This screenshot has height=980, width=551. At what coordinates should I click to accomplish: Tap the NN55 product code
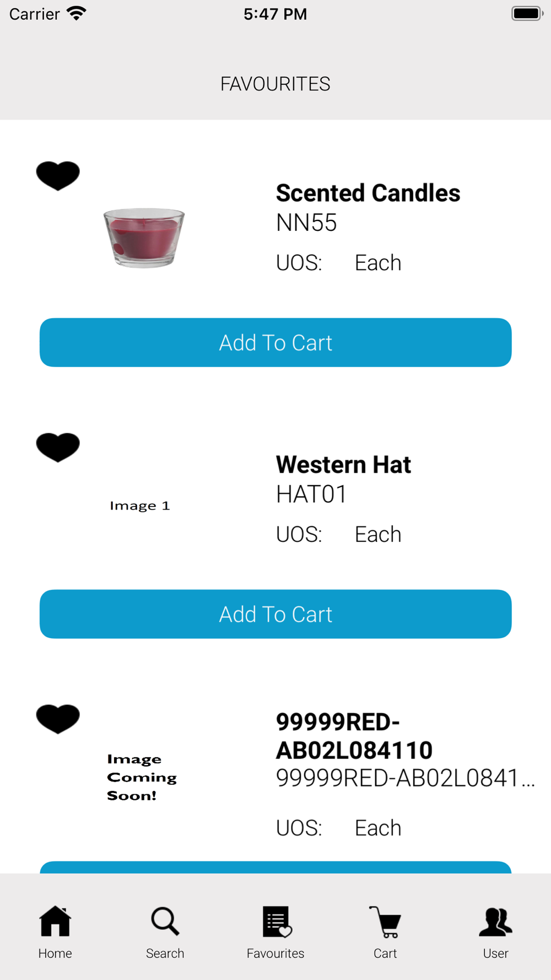tap(306, 223)
